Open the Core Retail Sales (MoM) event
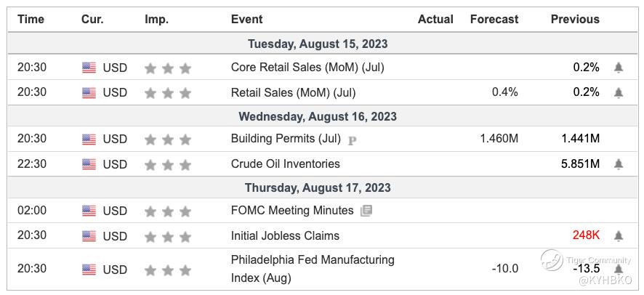The height and width of the screenshot is (295, 644). [x=307, y=68]
